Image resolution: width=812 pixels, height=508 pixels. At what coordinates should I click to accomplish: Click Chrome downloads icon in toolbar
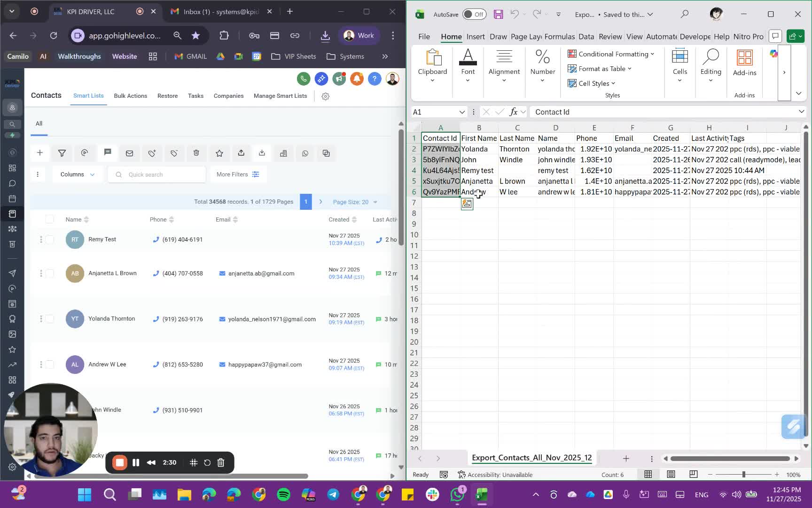click(x=325, y=35)
